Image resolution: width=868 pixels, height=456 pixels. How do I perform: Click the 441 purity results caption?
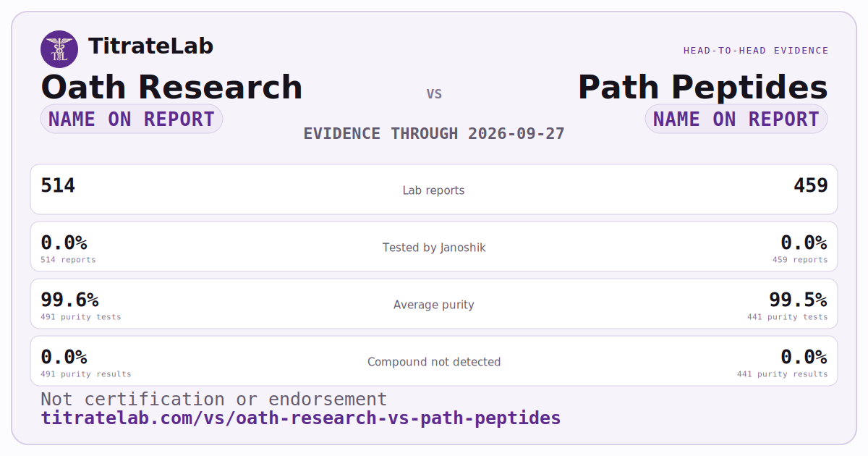[x=783, y=374]
